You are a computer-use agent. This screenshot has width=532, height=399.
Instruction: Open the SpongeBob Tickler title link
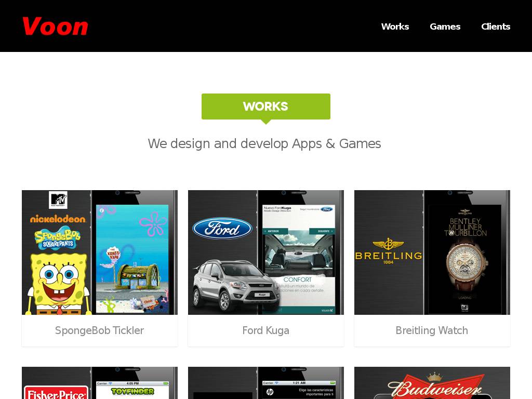pos(99,330)
